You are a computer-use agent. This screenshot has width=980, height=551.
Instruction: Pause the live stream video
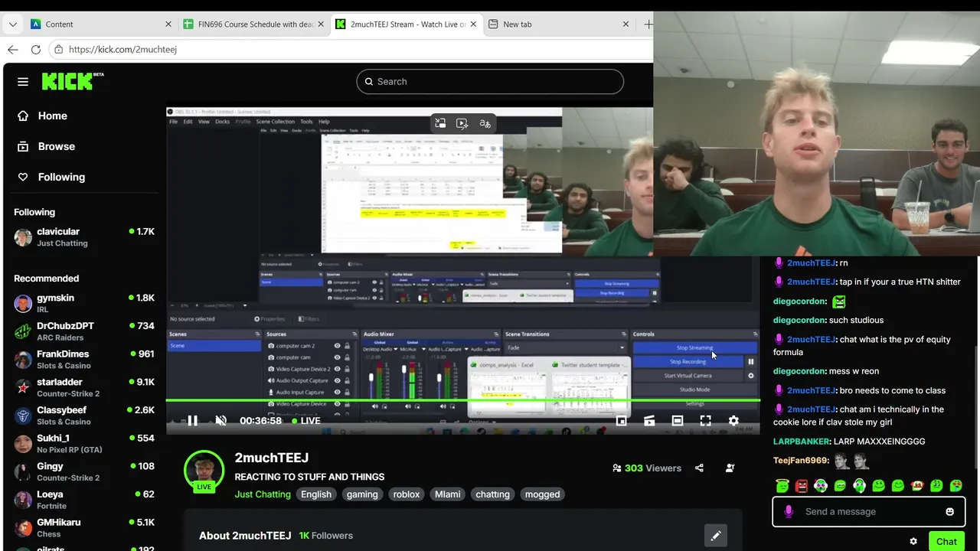point(192,420)
